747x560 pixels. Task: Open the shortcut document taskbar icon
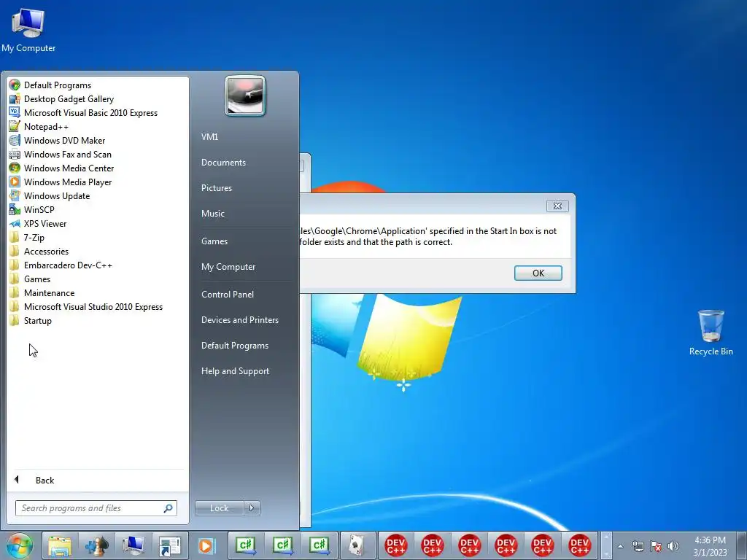pos(170,545)
